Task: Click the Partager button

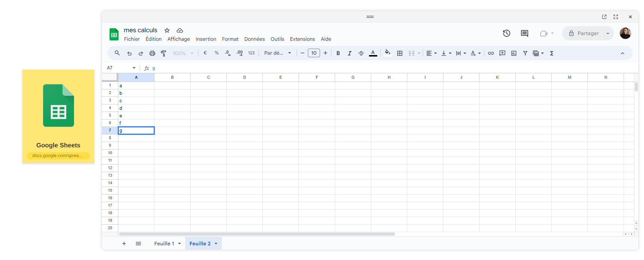Action: click(x=584, y=33)
